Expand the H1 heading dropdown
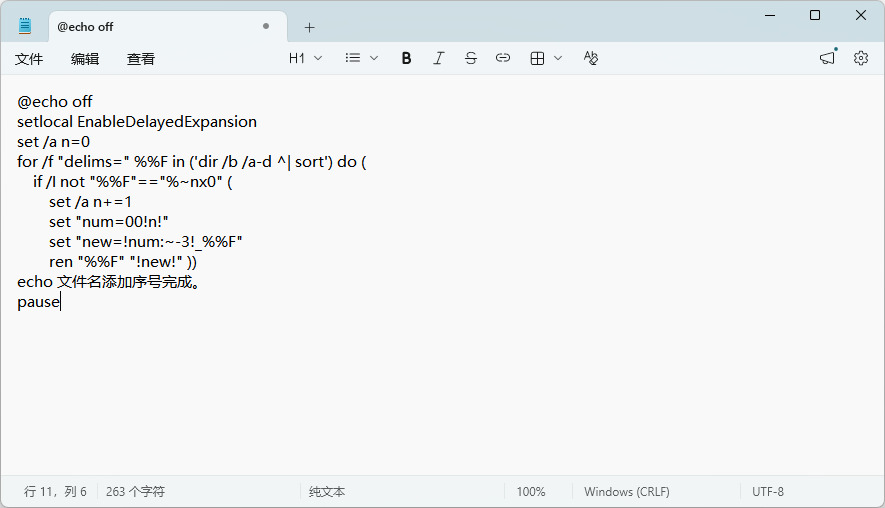The width and height of the screenshot is (885, 508). point(305,58)
